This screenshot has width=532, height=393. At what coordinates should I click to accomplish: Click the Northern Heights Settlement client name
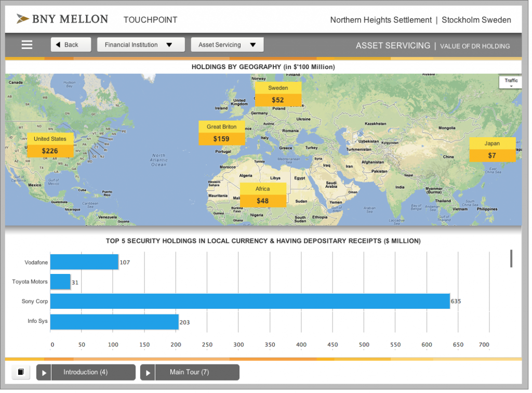381,20
